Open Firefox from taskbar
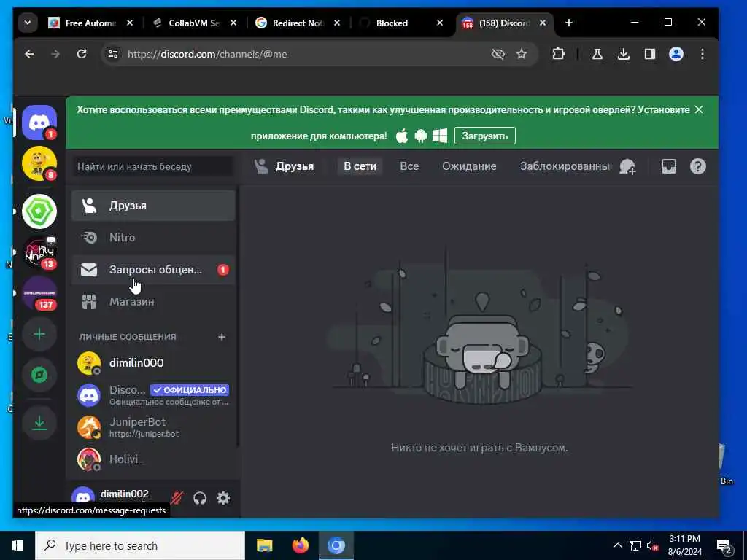This screenshot has width=747, height=560. pyautogui.click(x=300, y=545)
